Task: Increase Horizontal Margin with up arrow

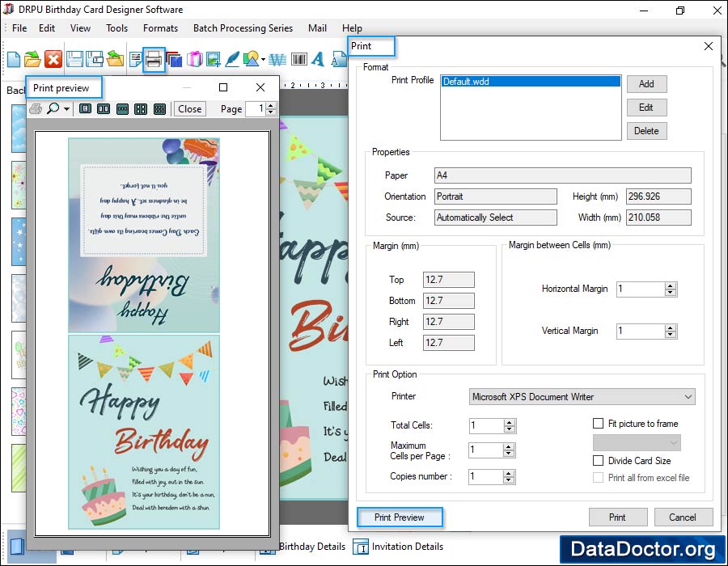Action: pos(670,285)
